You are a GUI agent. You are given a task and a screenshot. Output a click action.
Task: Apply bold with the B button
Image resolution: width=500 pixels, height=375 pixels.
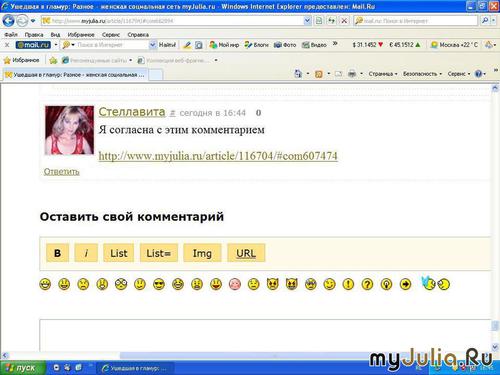coord(57,253)
